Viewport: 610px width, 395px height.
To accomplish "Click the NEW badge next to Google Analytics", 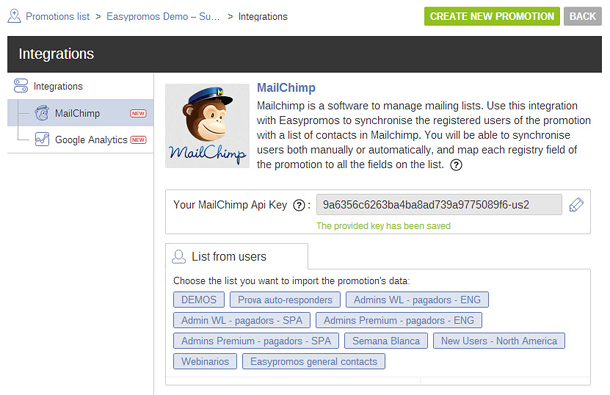I will click(x=138, y=140).
